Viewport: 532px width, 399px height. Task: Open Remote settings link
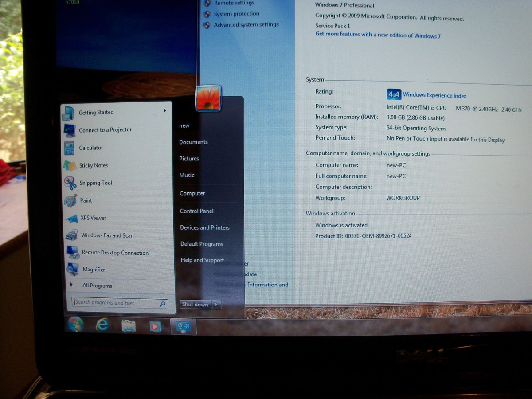click(x=234, y=3)
